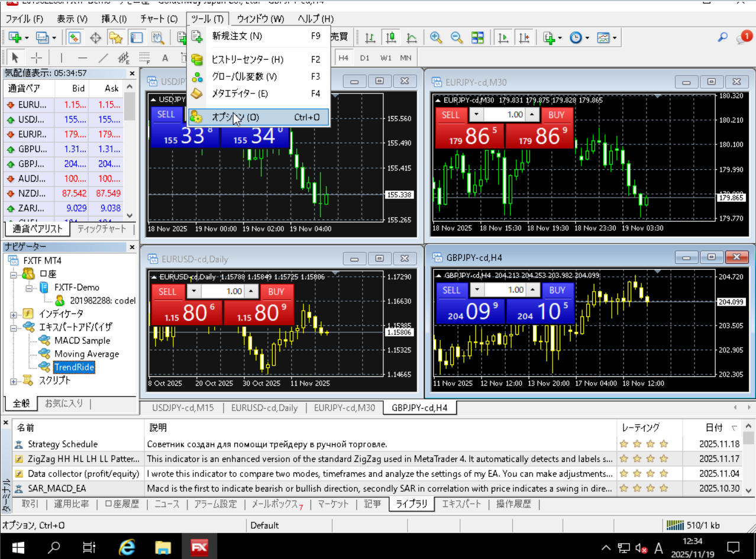Switch to H4 timeframe
The image size is (756, 559).
pyautogui.click(x=343, y=58)
